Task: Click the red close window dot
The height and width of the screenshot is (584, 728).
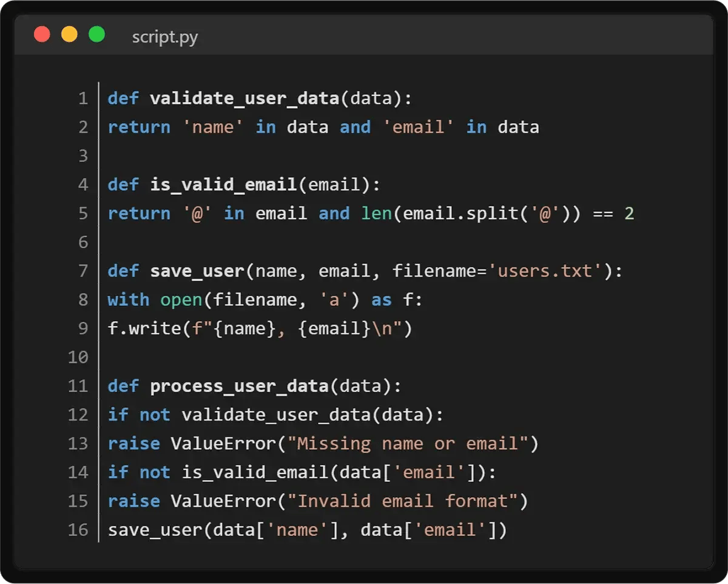Action: tap(42, 34)
